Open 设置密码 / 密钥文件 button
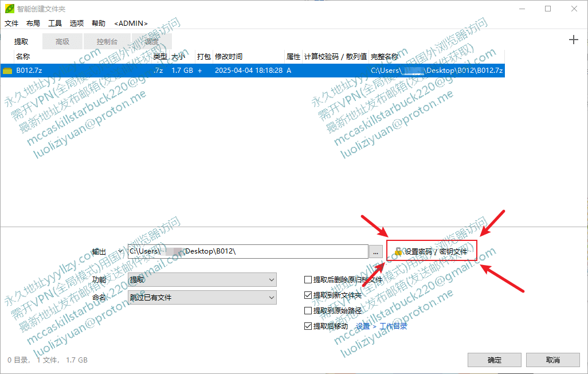The image size is (588, 374). (432, 251)
